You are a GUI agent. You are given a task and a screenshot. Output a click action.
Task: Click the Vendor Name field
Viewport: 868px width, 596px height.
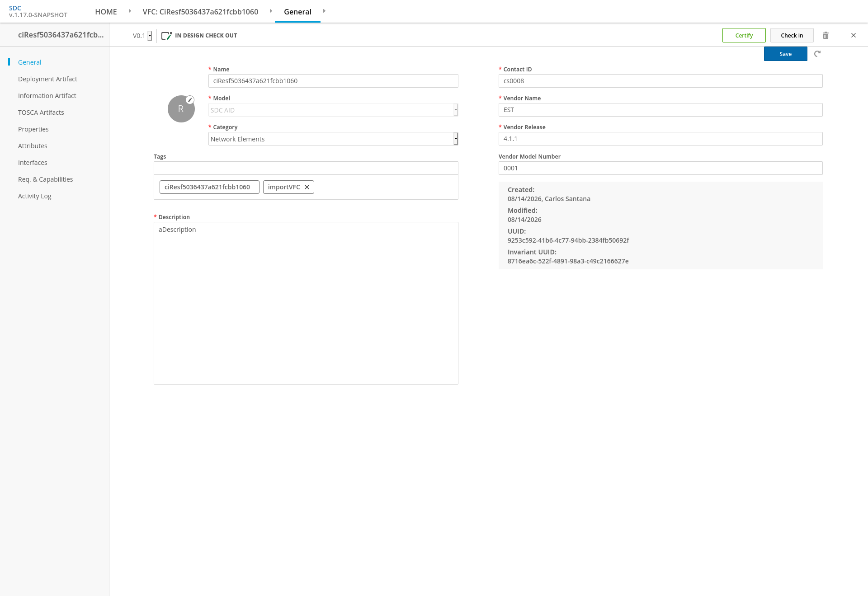[x=660, y=110]
